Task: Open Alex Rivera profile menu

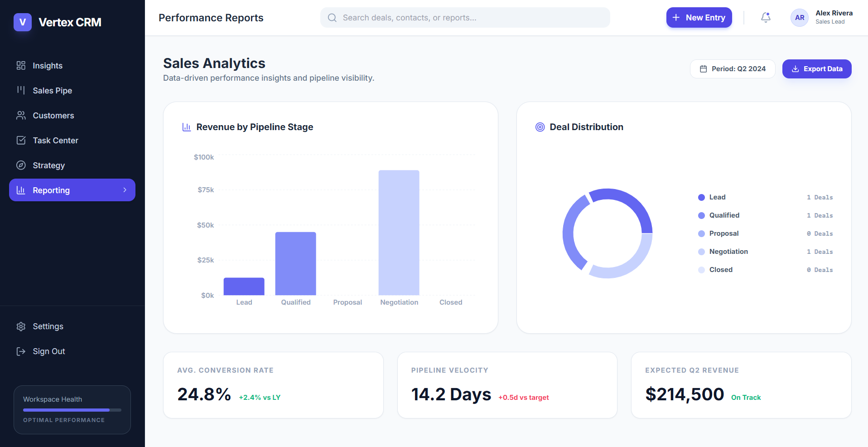Action: point(834,17)
